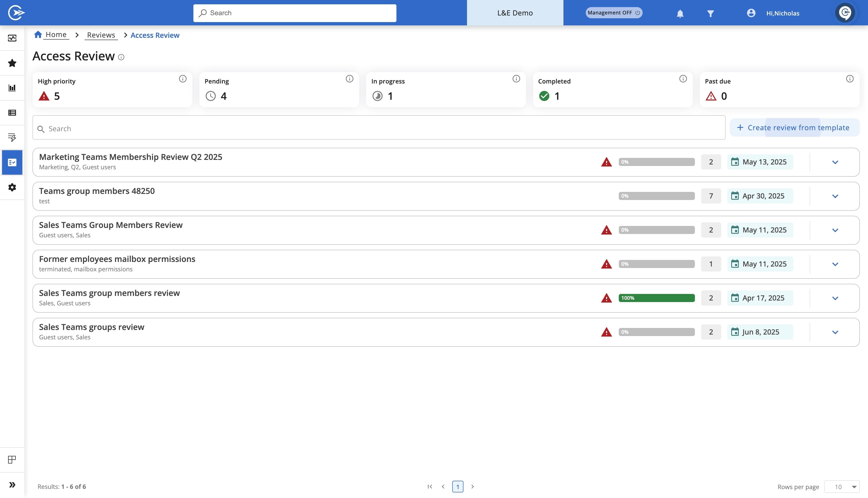Open the favorites star in sidebar
The image size is (868, 498).
[12, 63]
